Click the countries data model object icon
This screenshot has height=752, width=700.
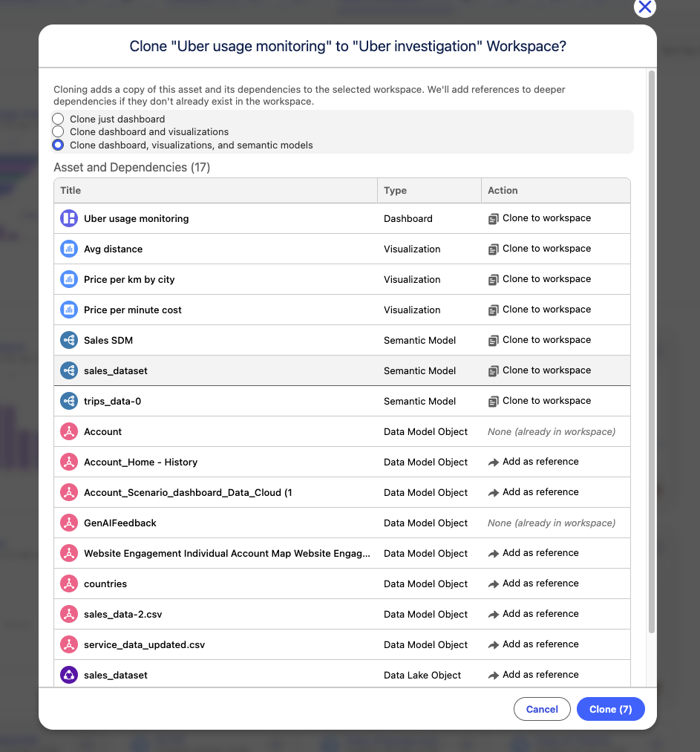tap(69, 583)
